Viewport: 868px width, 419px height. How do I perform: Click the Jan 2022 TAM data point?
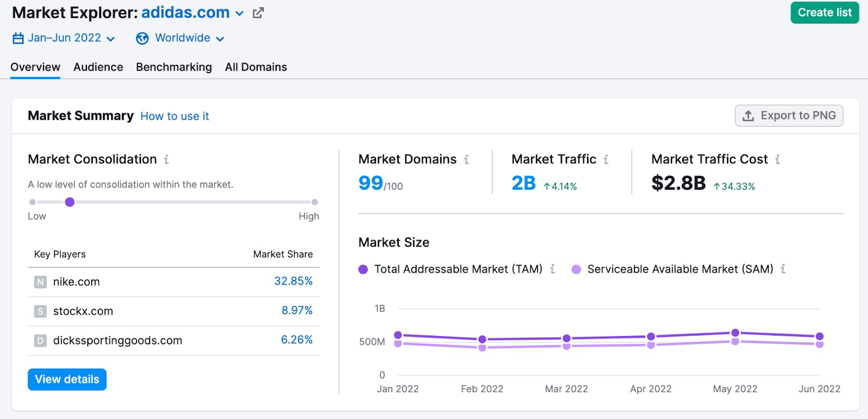tap(398, 335)
